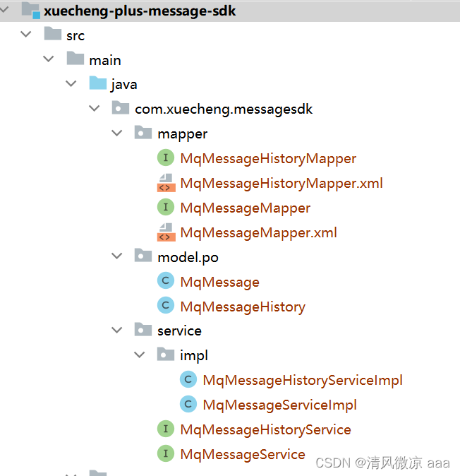Click the class icon beside MqMessage

click(166, 280)
